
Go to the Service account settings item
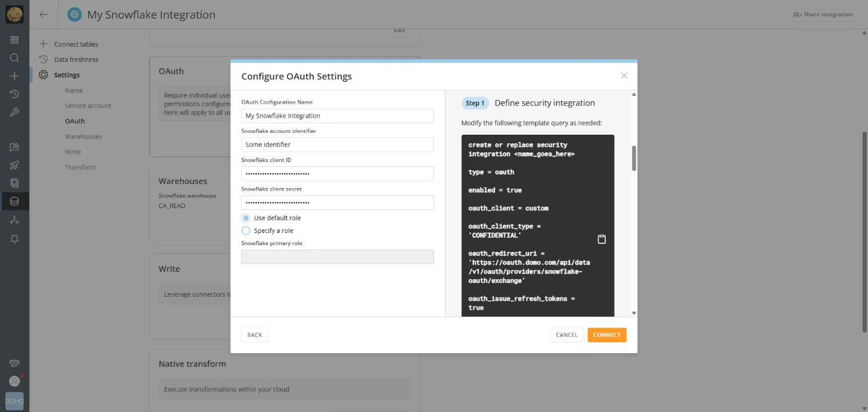click(x=88, y=106)
